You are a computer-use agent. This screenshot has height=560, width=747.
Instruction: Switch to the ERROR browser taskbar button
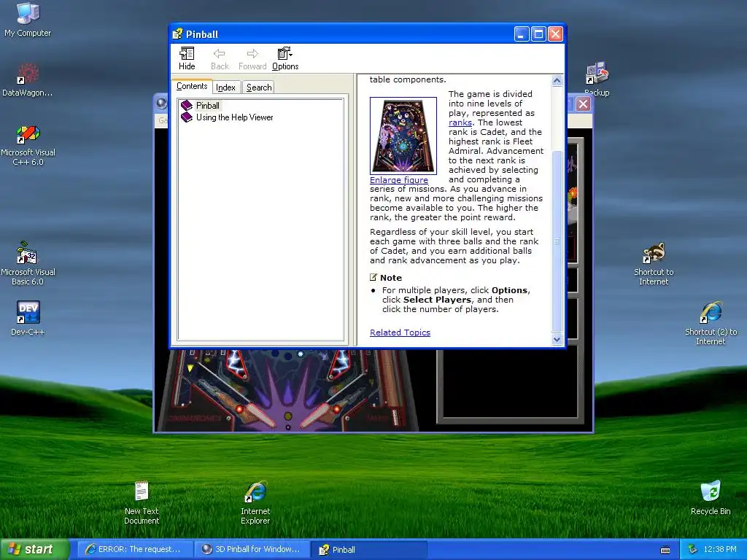(136, 549)
